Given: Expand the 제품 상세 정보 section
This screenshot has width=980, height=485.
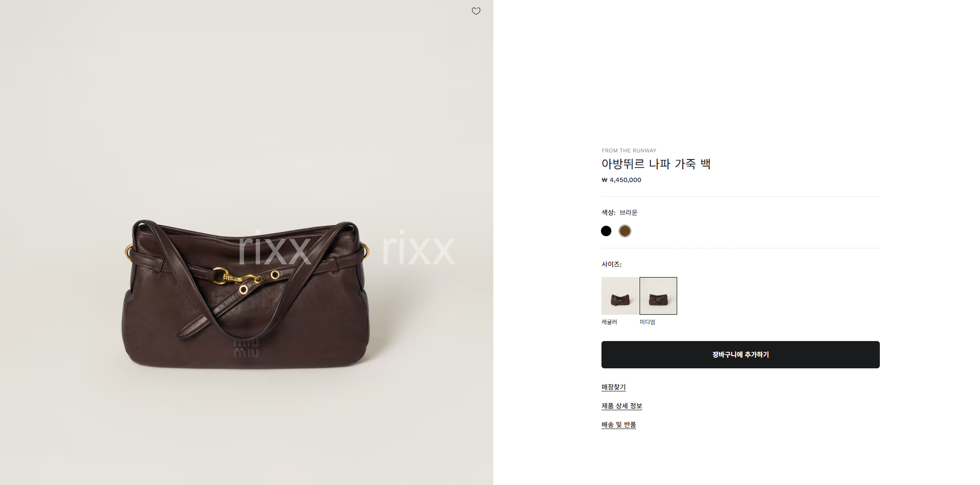Looking at the screenshot, I should coord(622,406).
